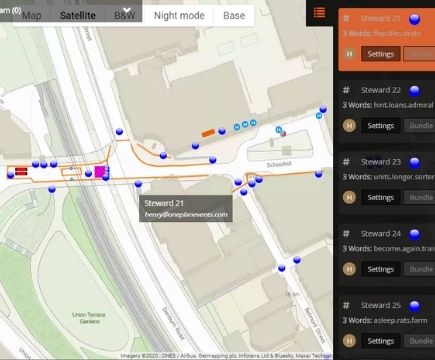Click the 3 Words become.again text for Steward 24
The width and height of the screenshot is (435, 360).
388,249
